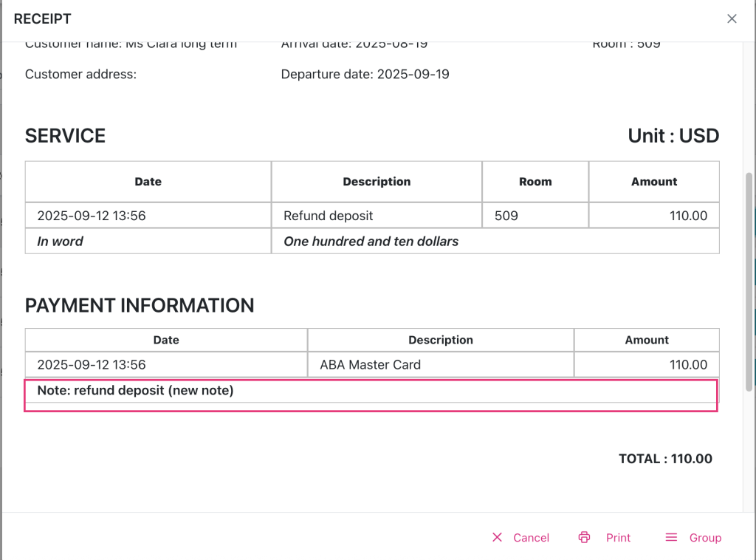
Task: Click the Departure date 2025-09-19 text
Action: click(x=365, y=74)
